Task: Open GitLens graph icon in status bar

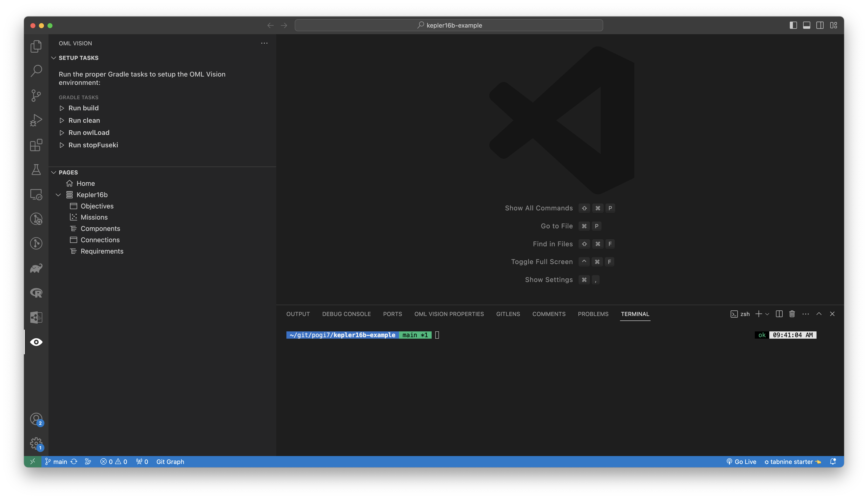Action: point(88,462)
